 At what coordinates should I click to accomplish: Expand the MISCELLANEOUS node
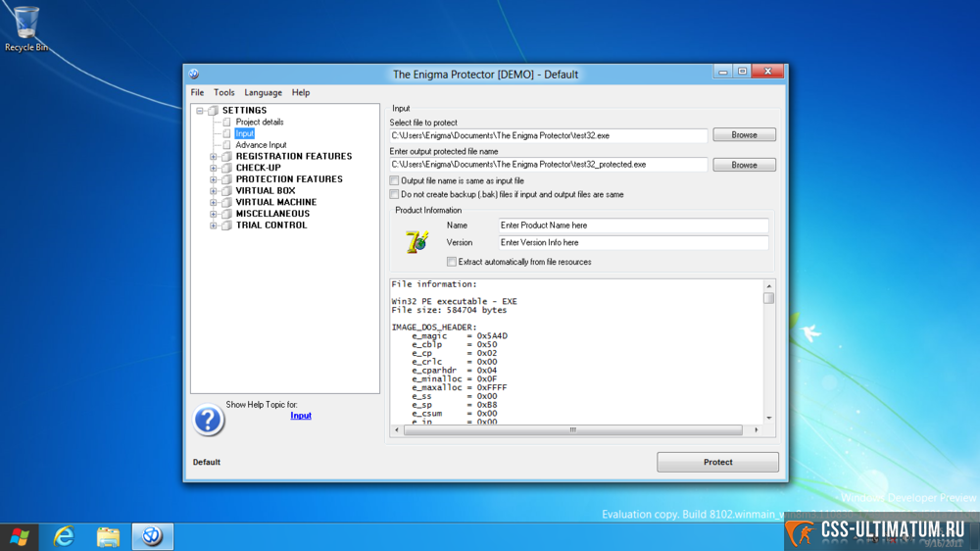coord(214,214)
